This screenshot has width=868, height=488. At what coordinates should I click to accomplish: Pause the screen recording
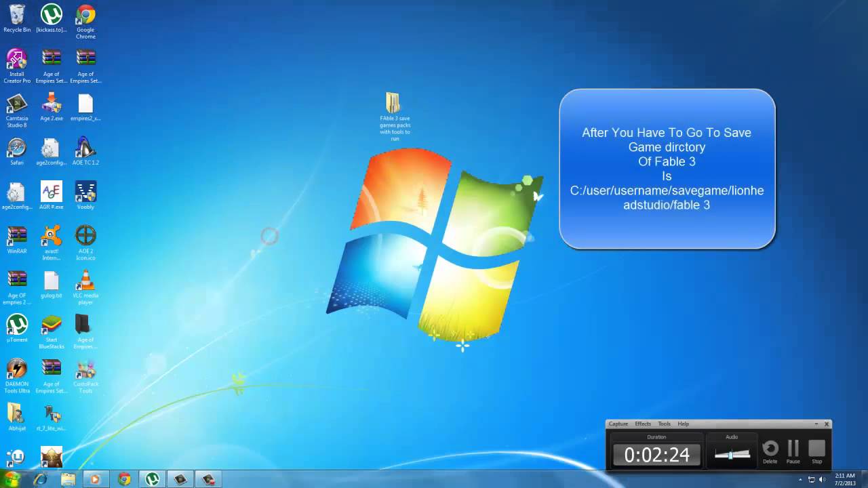(793, 451)
